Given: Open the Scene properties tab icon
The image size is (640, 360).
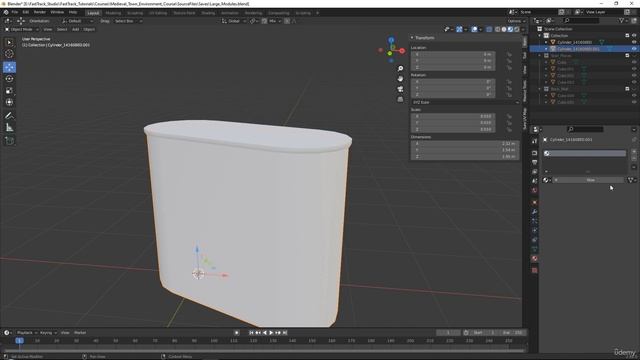Looking at the screenshot, I should (x=534, y=181).
